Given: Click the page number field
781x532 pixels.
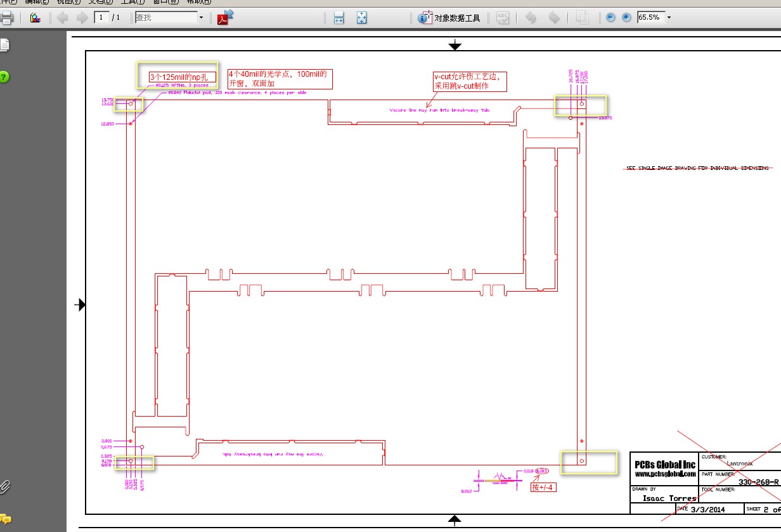Looking at the screenshot, I should [x=101, y=17].
